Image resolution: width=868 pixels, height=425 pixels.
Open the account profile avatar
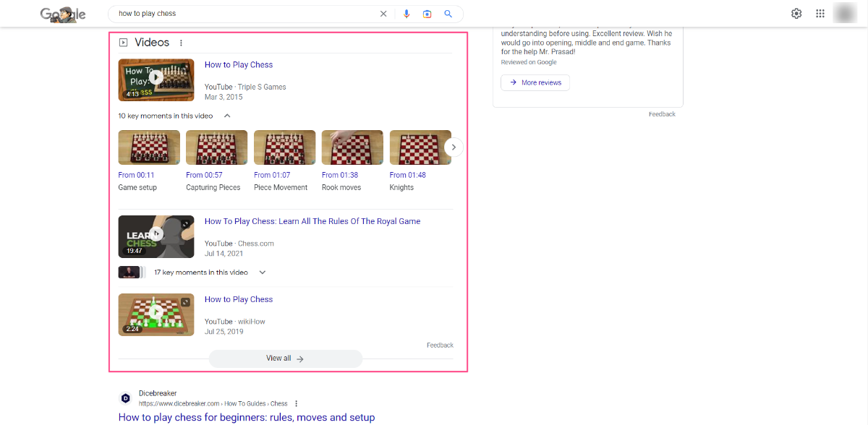844,13
